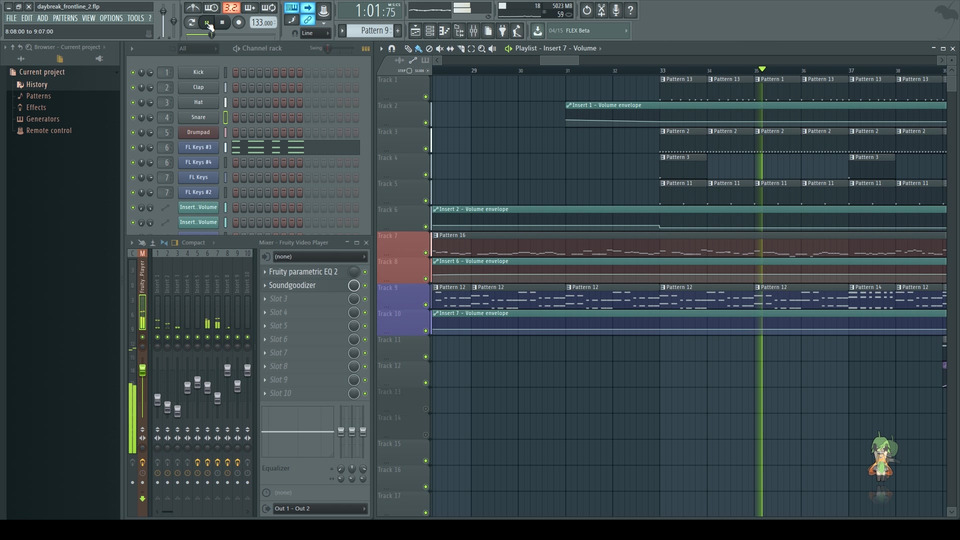Image resolution: width=960 pixels, height=540 pixels.
Task: Expand the Slot 4 menu arrow
Action: [x=265, y=312]
